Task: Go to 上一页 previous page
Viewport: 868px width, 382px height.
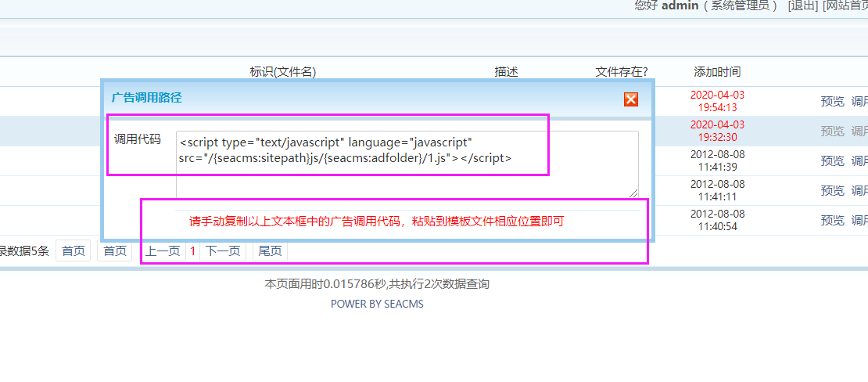Action: (x=163, y=251)
